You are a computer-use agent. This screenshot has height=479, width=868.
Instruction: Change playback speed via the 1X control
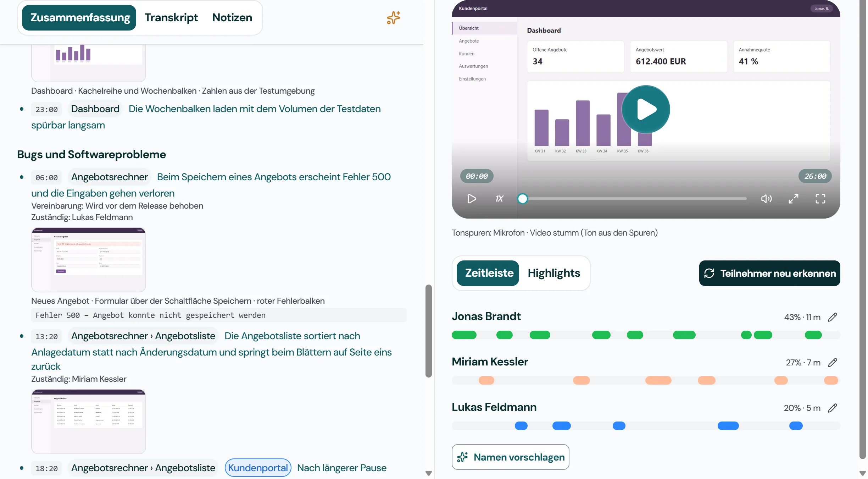(x=499, y=199)
